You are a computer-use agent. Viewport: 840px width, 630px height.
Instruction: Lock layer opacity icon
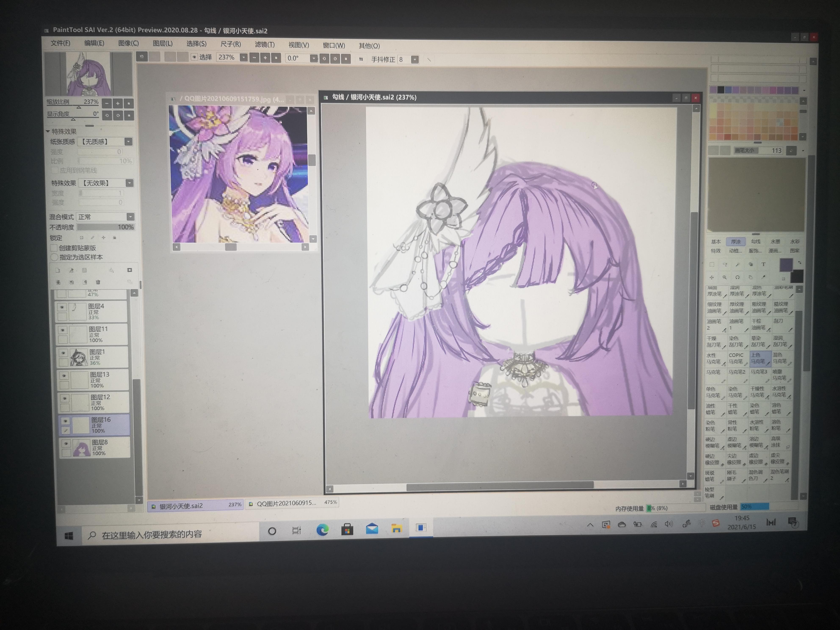point(81,238)
